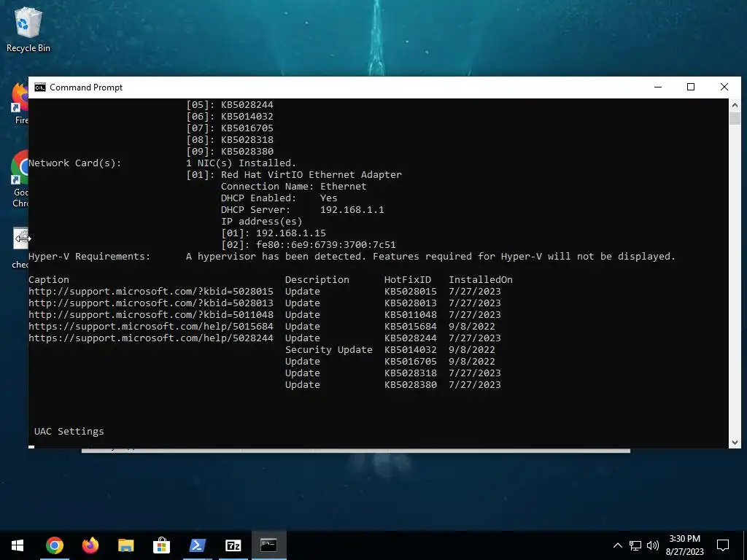Click the Firefox desktop shortcut

pyautogui.click(x=20, y=104)
